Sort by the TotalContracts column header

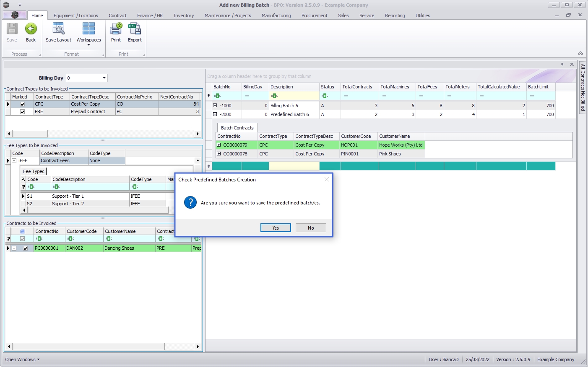point(359,87)
